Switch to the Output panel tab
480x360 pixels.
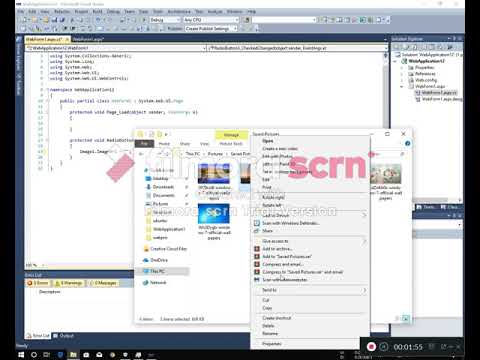63,336
